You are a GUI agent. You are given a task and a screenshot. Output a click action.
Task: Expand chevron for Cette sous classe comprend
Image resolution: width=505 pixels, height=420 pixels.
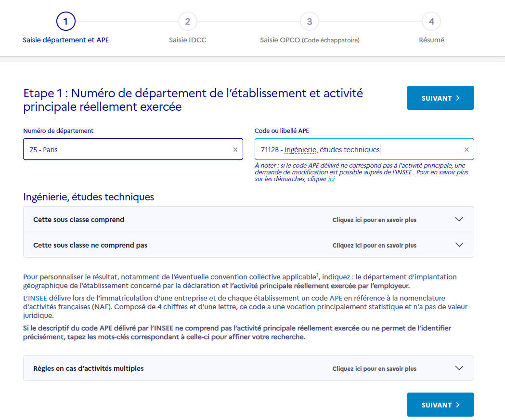(x=459, y=220)
